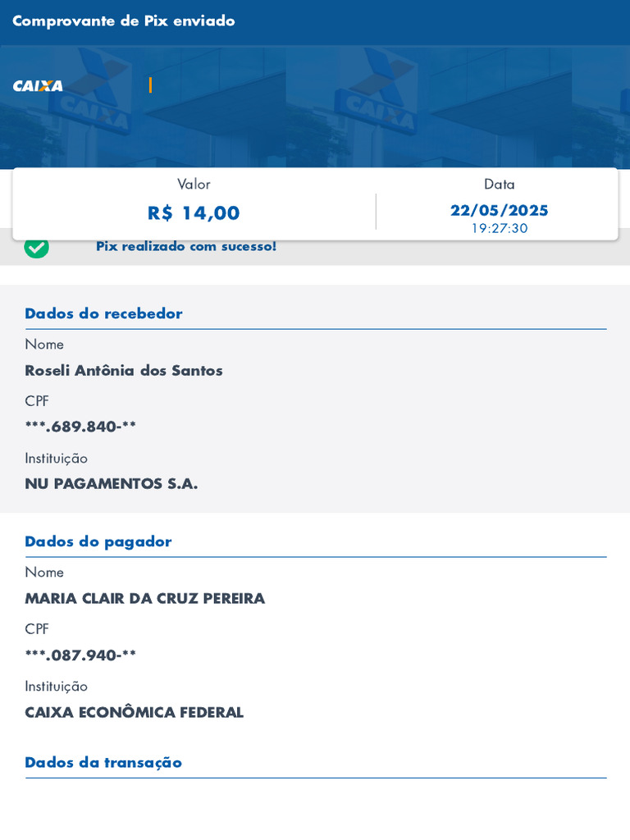Select recipient name Roseli Antônia dos Santos
This screenshot has height=840, width=630.
124,371
